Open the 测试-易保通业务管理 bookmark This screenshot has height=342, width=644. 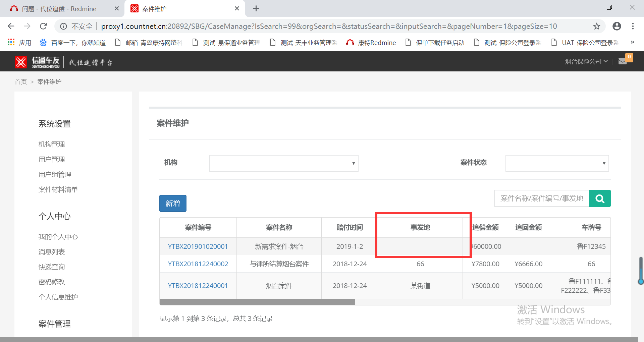(226, 43)
